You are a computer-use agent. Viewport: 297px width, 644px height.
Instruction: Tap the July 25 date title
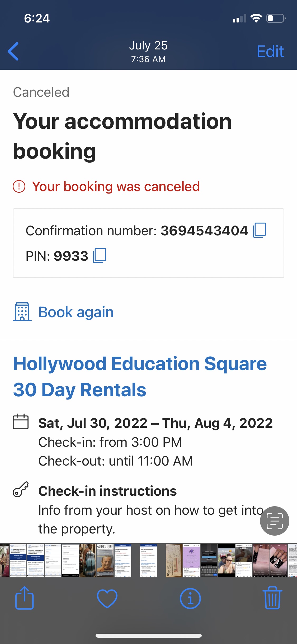click(x=148, y=45)
